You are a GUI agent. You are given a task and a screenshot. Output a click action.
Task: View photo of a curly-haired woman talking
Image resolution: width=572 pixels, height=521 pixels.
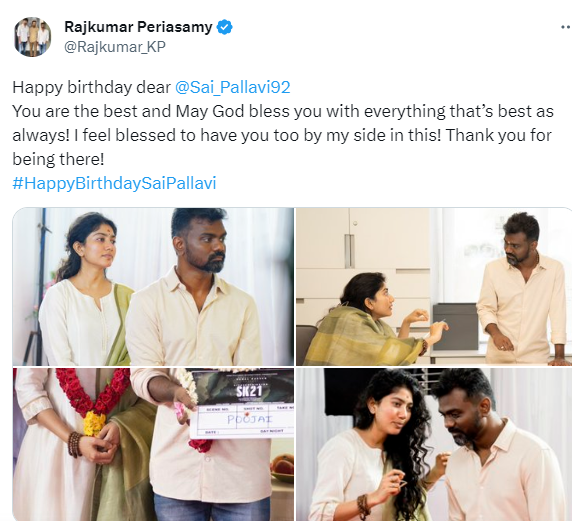pos(434,444)
